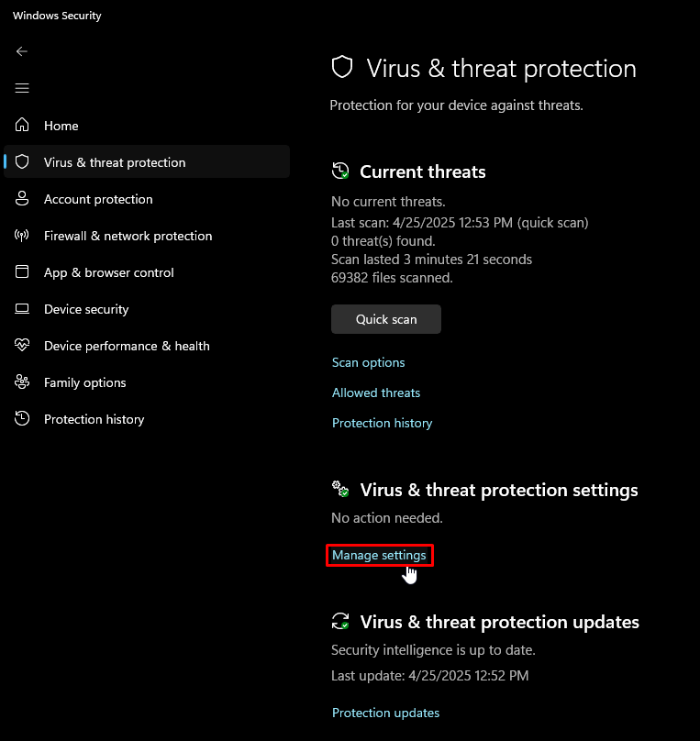Select the Home house icon in sidebar
Image resolution: width=700 pixels, height=741 pixels.
coord(22,126)
